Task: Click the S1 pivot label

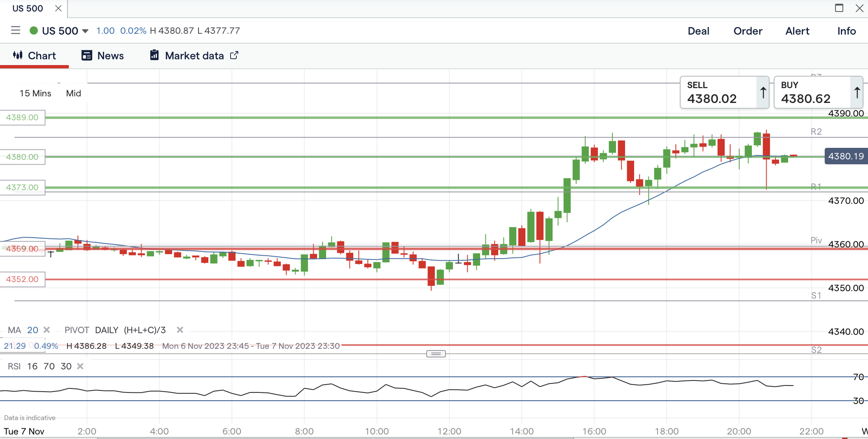Action: coord(816,296)
